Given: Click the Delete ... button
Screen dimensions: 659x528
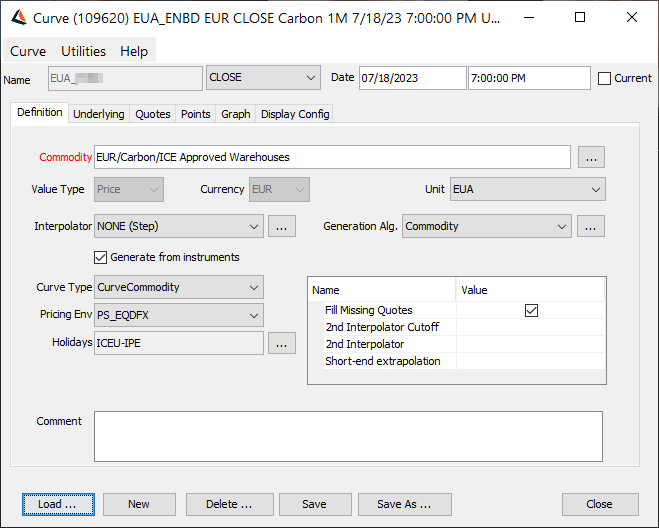Looking at the screenshot, I should (x=229, y=504).
